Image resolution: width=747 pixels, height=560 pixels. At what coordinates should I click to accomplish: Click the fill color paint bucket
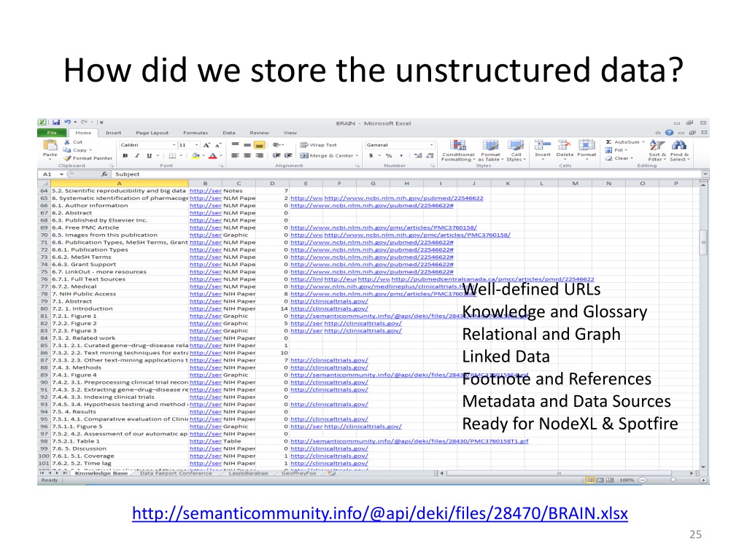click(195, 155)
